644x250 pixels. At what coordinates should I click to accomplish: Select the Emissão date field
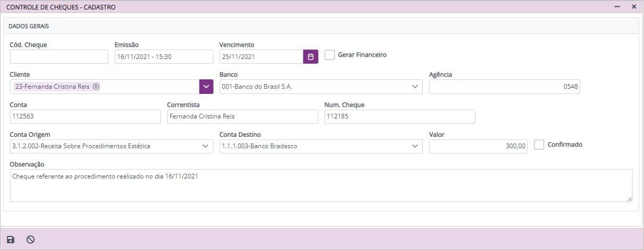pyautogui.click(x=163, y=56)
